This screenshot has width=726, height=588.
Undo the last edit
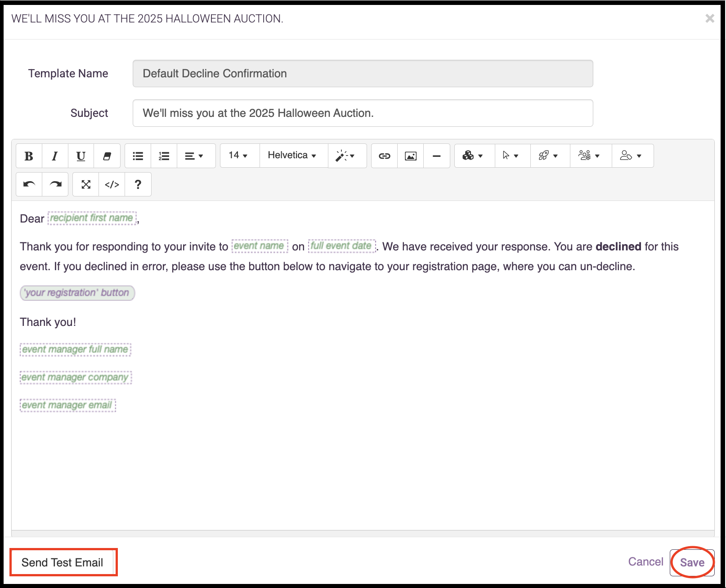pos(29,184)
